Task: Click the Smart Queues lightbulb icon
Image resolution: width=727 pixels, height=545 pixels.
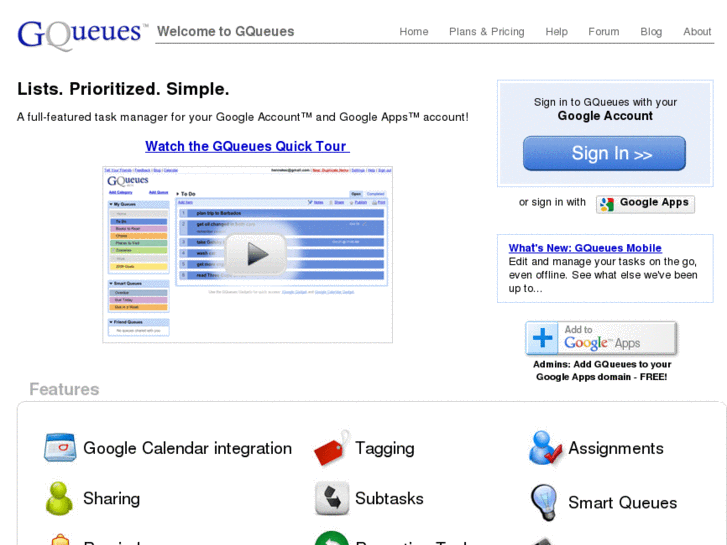Action: point(544,502)
